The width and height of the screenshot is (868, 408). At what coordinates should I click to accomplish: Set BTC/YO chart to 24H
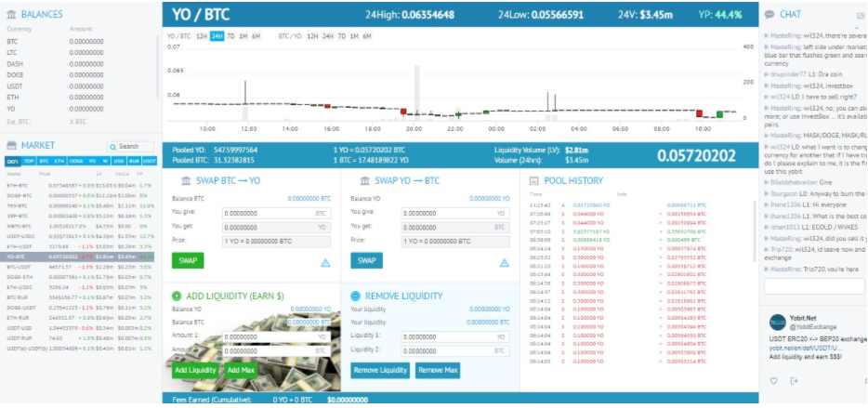[328, 36]
